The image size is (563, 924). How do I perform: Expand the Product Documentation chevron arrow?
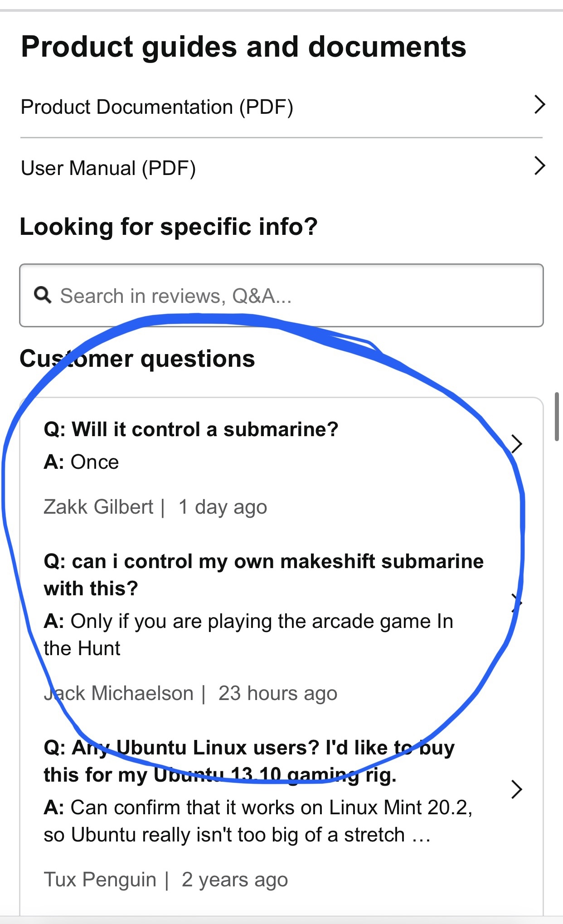click(539, 105)
